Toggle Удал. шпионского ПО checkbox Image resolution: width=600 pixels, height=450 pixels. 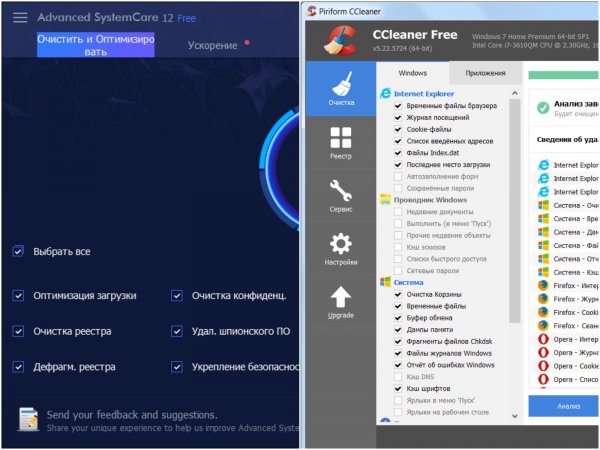(x=177, y=331)
